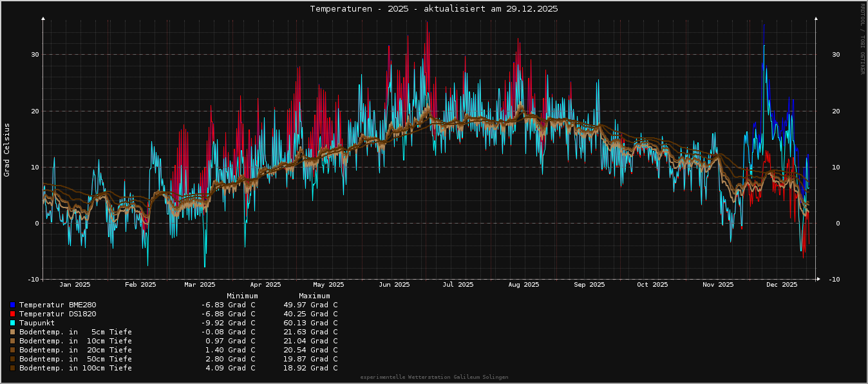868x384 pixels.
Task: Click the BME280 minimum value -6.83
Action: [228, 305]
